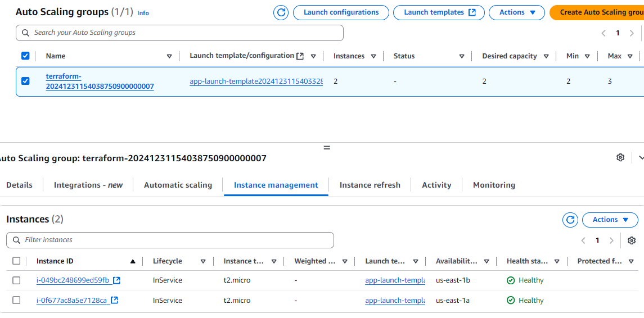This screenshot has height=318, width=644.
Task: Switch to the Automatic scaling tab
Action: click(x=178, y=185)
